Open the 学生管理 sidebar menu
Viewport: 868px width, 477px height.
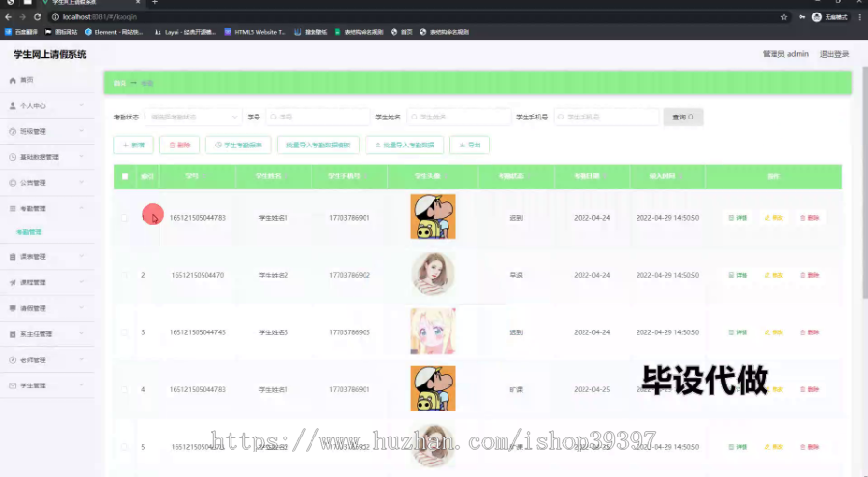point(47,385)
